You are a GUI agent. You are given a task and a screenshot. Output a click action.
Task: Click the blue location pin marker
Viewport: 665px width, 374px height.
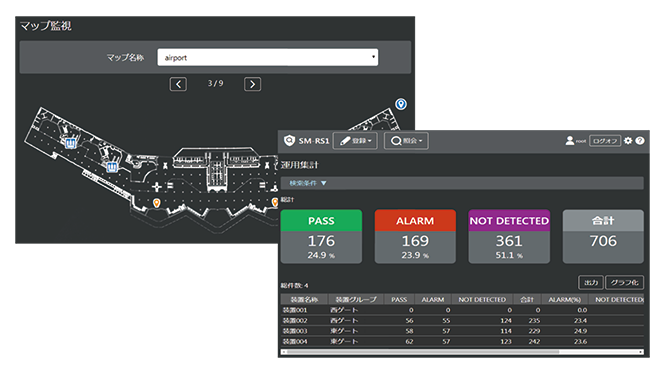coord(401,104)
